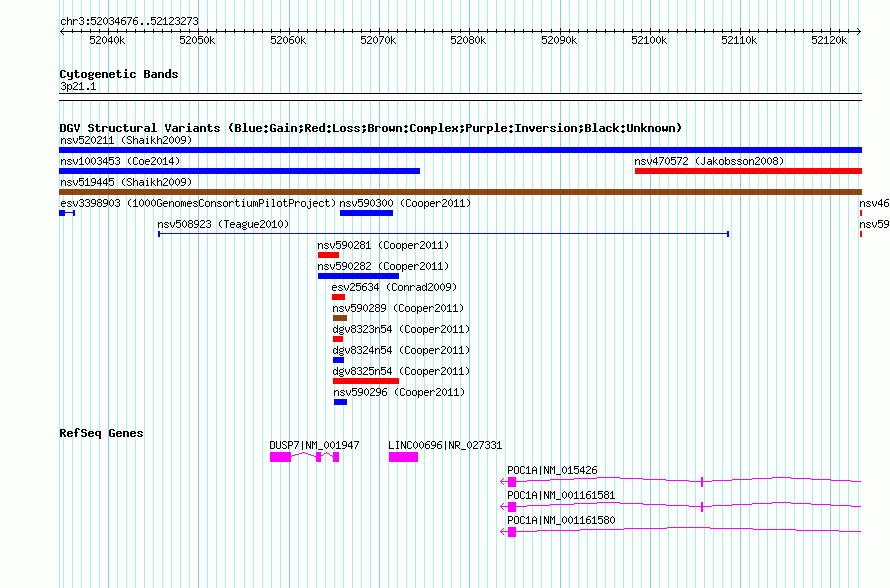The height and width of the screenshot is (588, 890).
Task: Open dgv8324n54 (Cooper2011) label
Action: tap(401, 350)
